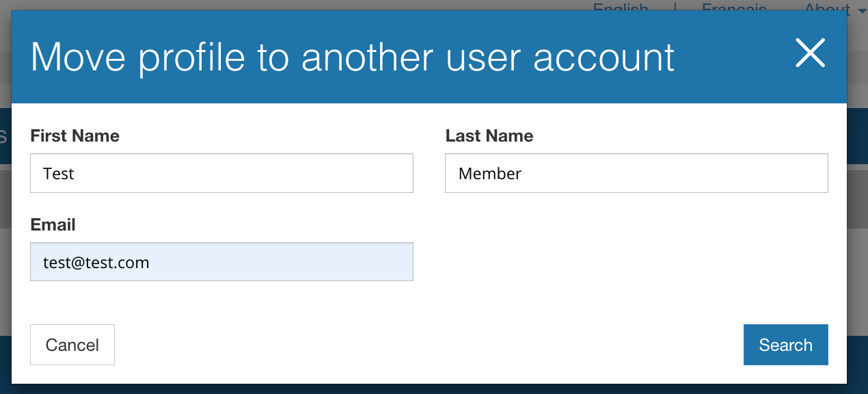
Task: Open the About dropdown menu
Action: (x=826, y=8)
